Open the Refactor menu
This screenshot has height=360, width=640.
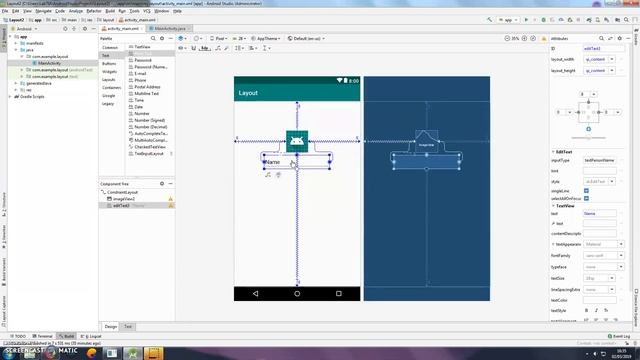[93, 11]
